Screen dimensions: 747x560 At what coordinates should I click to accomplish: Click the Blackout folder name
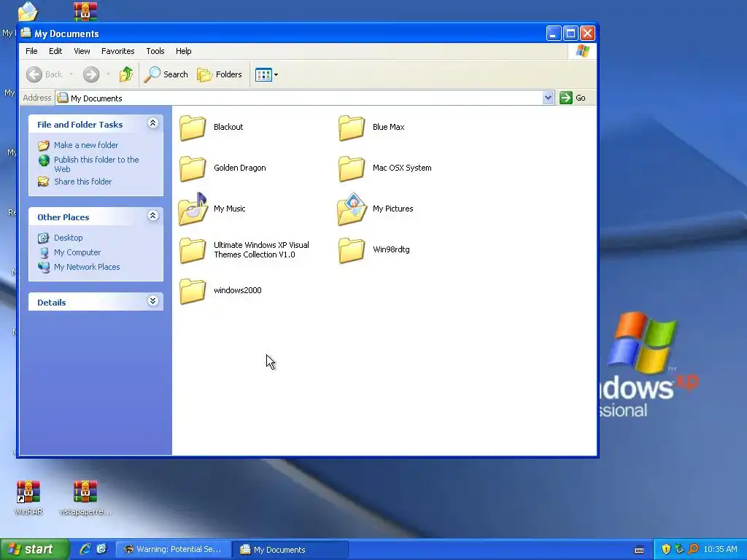[228, 127]
